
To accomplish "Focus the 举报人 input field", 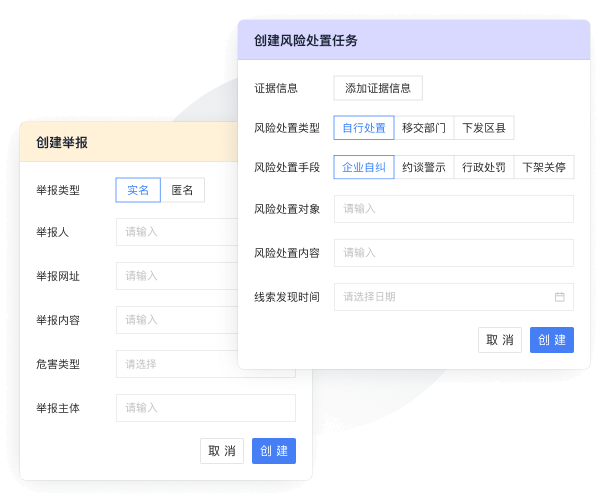I will tap(177, 232).
